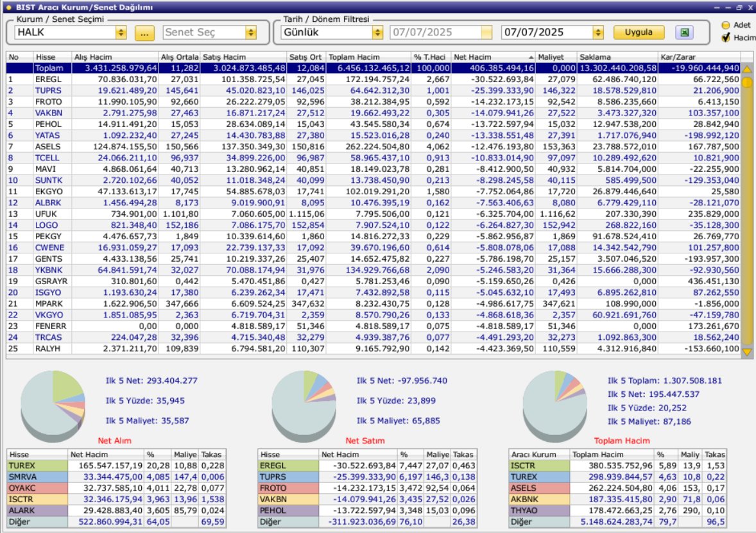
Task: Click the sort arrow on Net Hacim header
Action: point(531,57)
